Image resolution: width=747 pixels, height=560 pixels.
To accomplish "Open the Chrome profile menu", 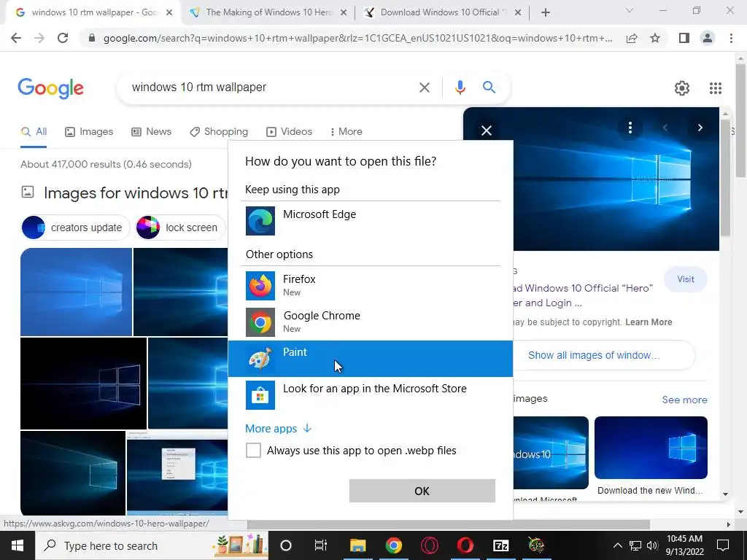I will (x=708, y=38).
